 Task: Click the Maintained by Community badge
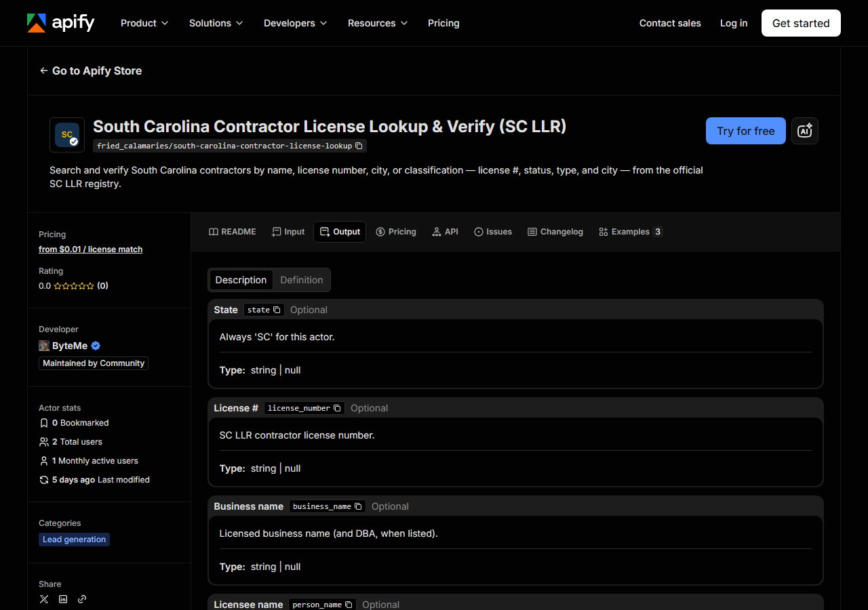pos(94,363)
